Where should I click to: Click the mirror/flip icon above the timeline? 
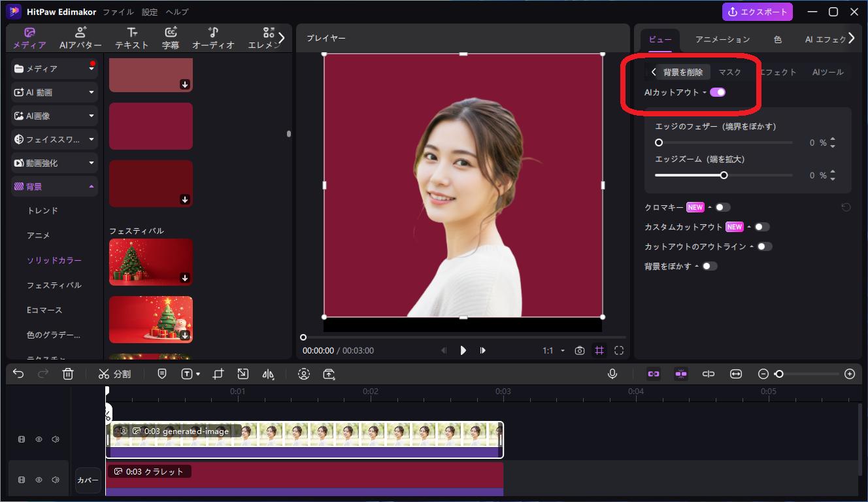coord(269,373)
